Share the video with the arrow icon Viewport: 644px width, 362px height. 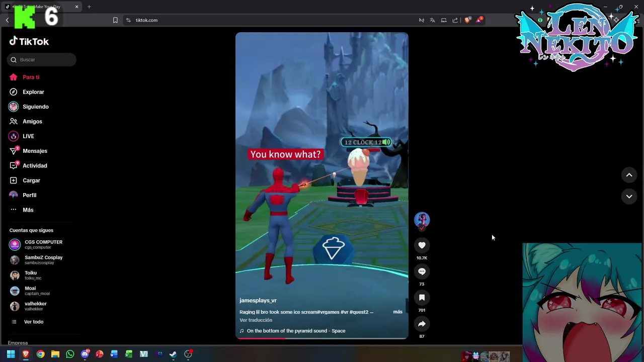pos(422,324)
